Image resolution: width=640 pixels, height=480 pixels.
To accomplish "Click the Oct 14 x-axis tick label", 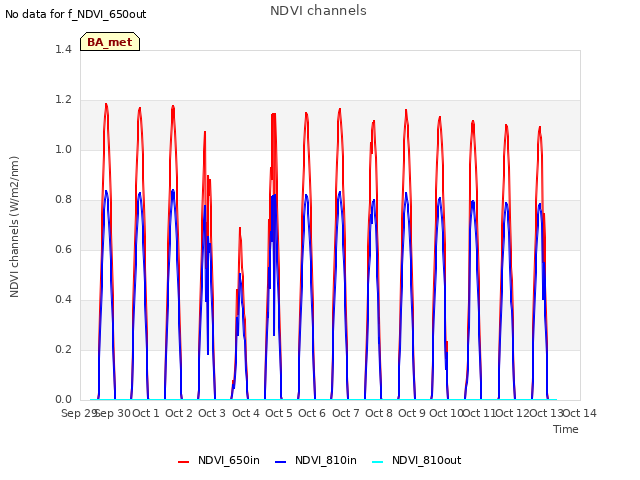I will (x=580, y=413).
